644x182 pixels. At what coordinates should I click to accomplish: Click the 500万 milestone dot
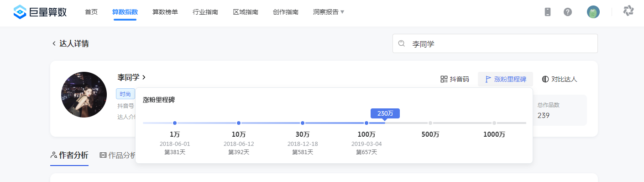pyautogui.click(x=430, y=123)
